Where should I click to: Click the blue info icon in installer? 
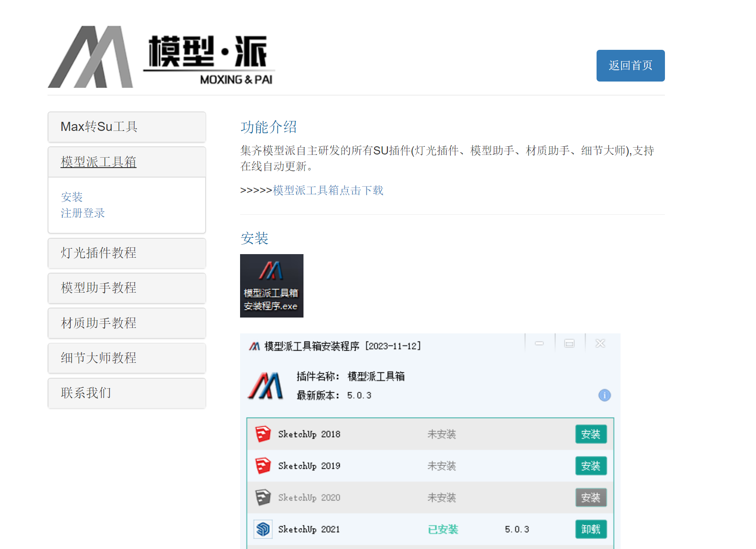604,395
